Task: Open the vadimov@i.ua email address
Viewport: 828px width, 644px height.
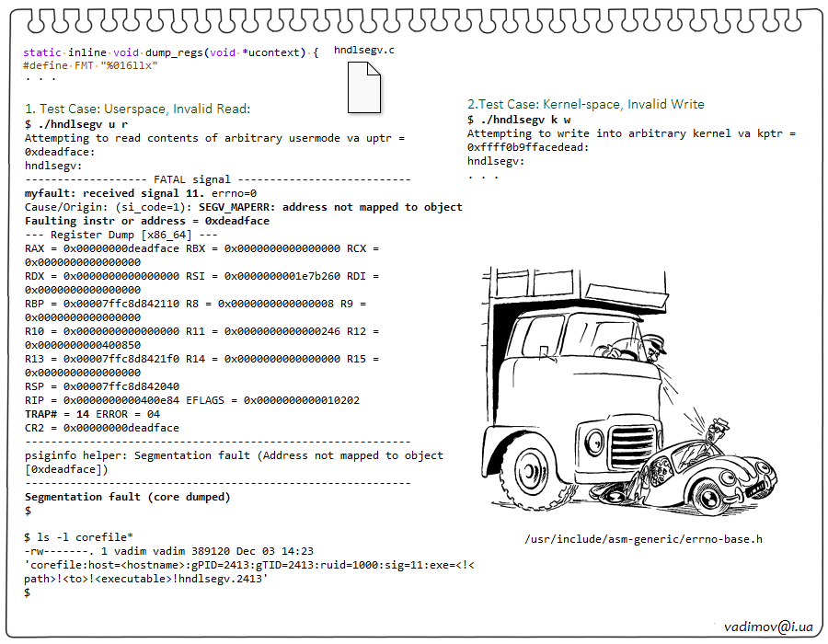Action: [768, 626]
